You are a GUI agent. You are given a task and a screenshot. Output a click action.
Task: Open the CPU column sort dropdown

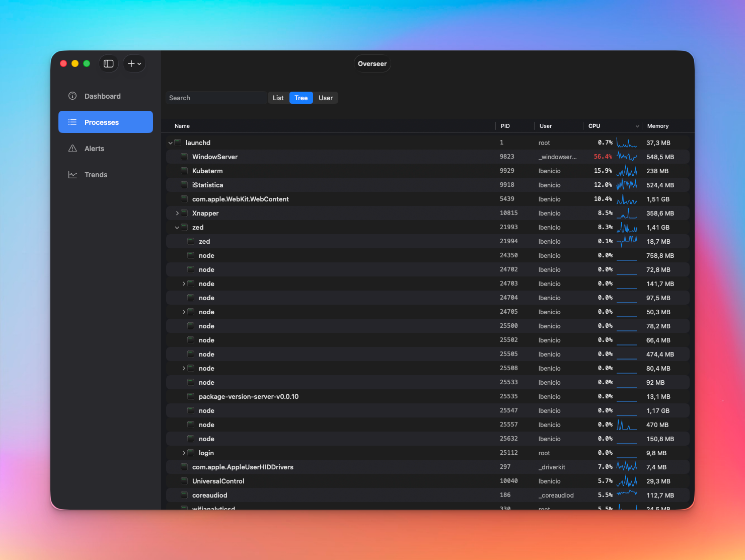click(x=637, y=126)
